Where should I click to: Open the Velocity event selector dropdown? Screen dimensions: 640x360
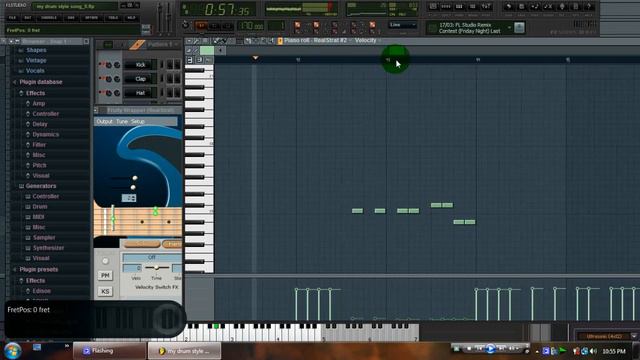(x=367, y=40)
